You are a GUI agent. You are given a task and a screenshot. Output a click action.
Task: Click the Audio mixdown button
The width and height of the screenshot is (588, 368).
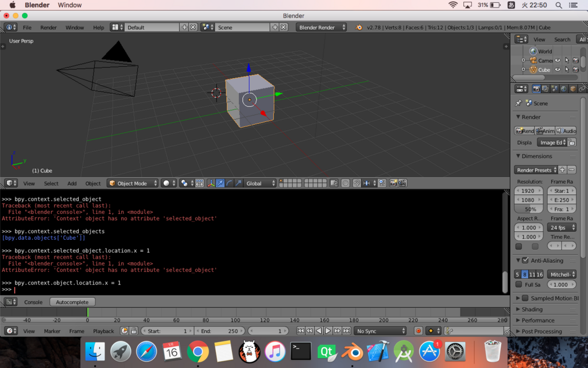[x=566, y=131]
